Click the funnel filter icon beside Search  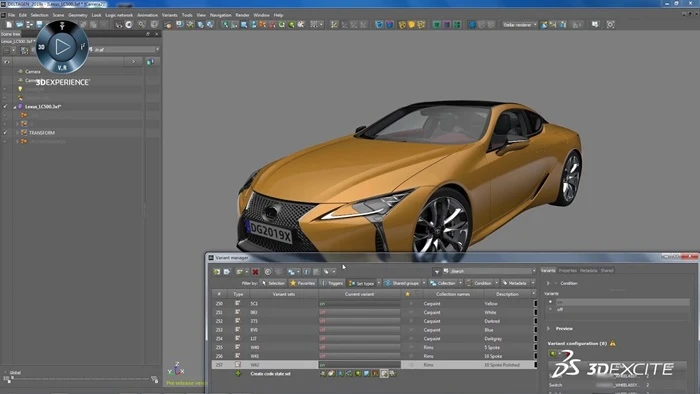click(437, 271)
